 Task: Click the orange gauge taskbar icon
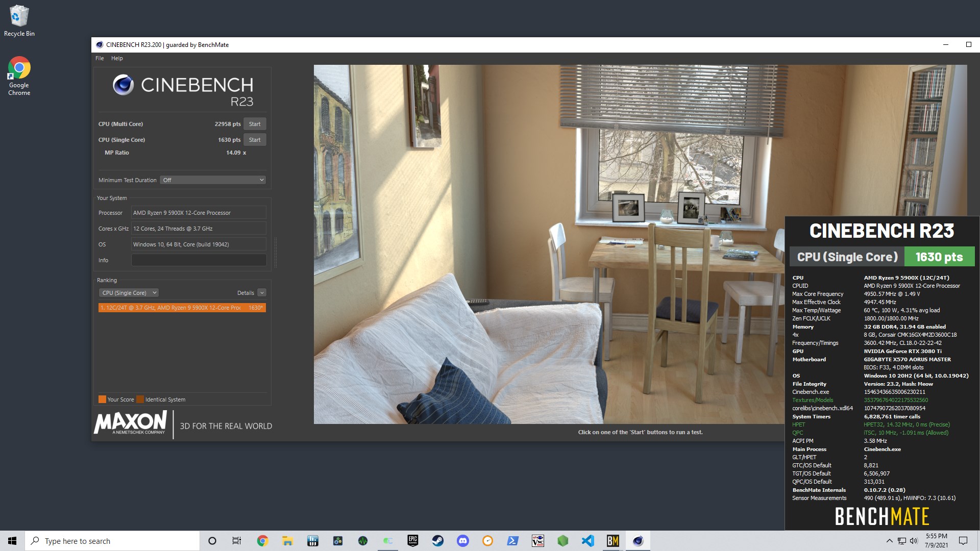(487, 541)
